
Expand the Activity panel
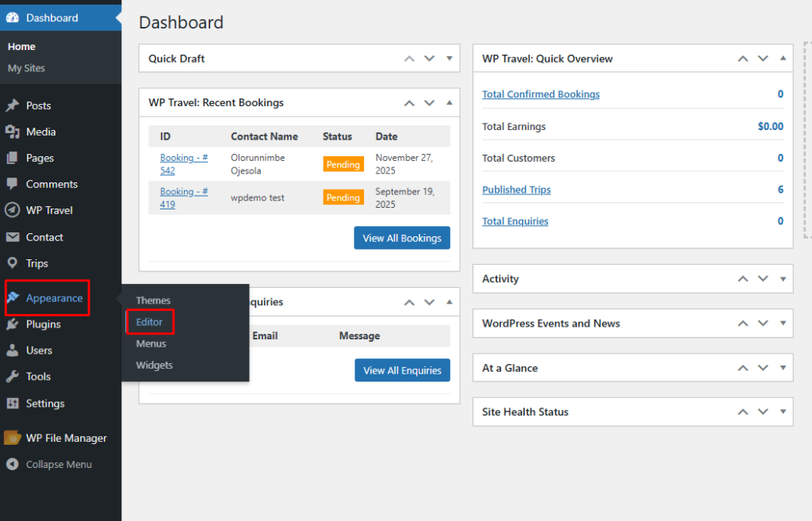pos(783,279)
